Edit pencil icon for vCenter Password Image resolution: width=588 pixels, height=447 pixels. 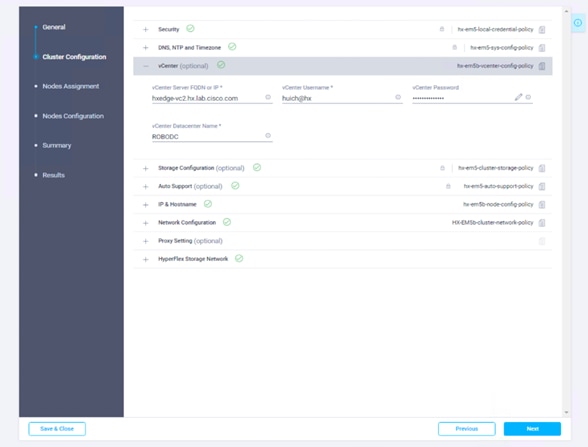pos(518,97)
